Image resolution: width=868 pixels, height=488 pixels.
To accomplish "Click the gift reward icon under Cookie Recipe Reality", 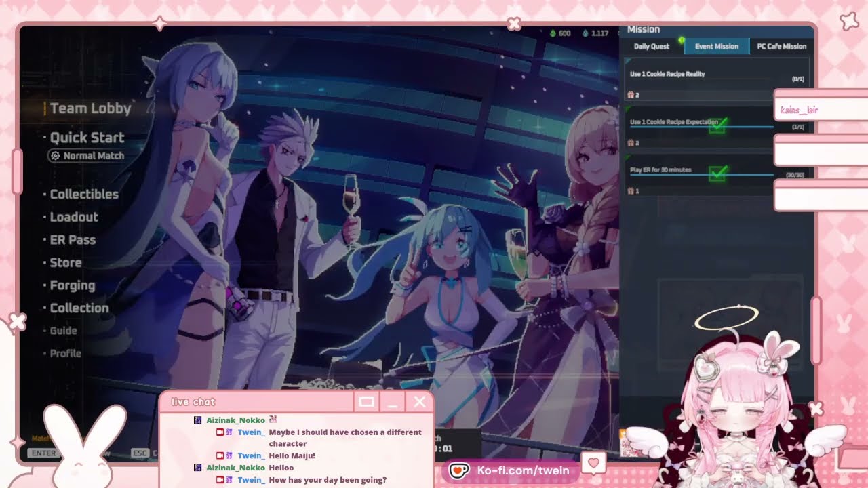I will coord(631,95).
